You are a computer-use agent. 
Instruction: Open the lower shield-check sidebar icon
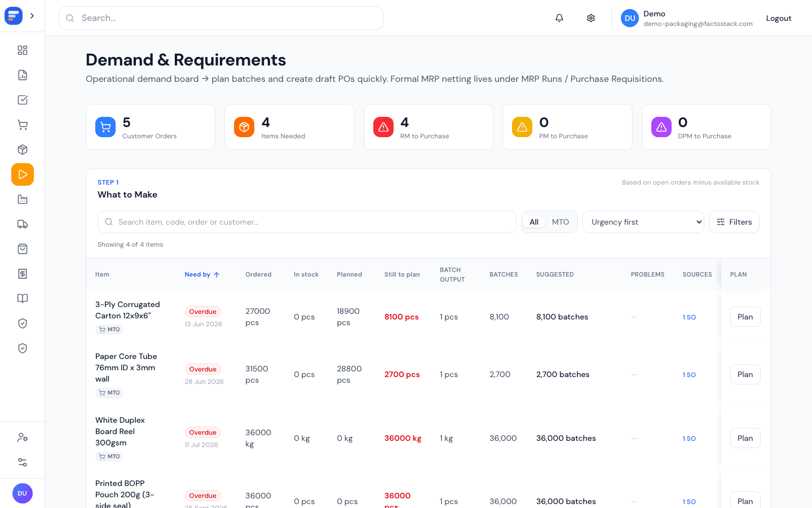(x=23, y=348)
